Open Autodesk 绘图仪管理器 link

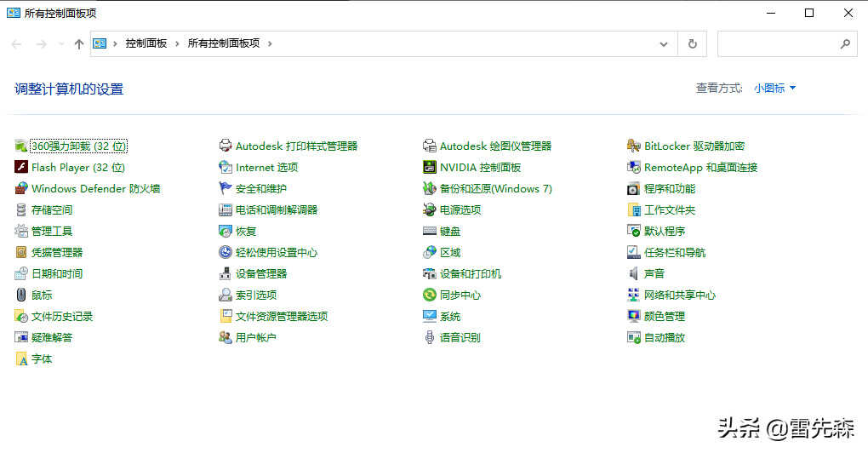pos(495,146)
